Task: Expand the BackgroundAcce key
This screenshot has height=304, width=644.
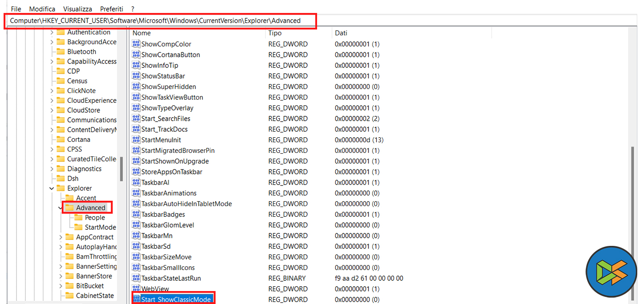Action: pos(51,42)
